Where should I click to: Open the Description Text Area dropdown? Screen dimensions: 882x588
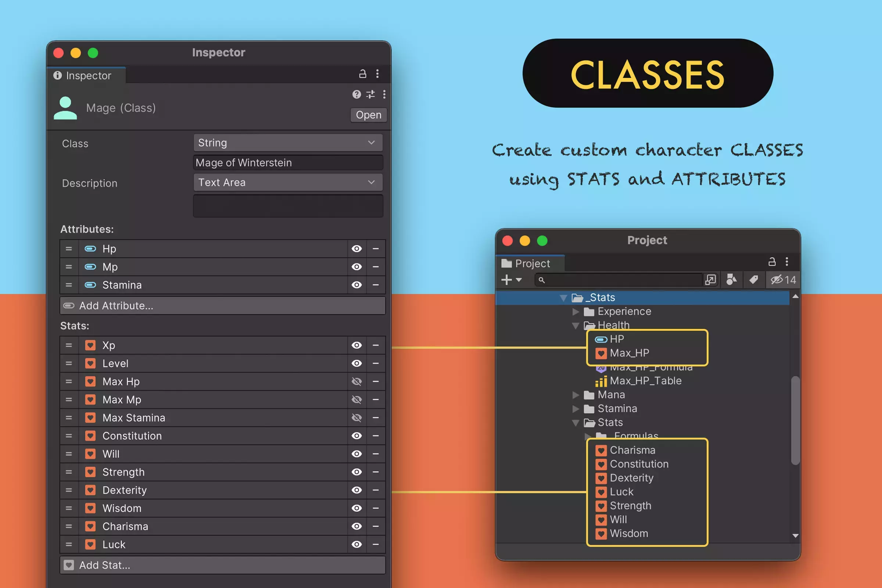tap(288, 183)
